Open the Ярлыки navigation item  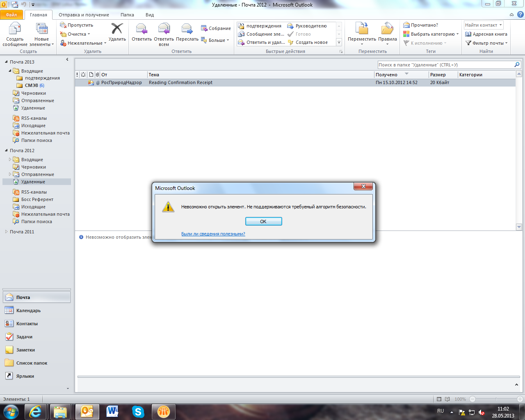tap(37, 376)
